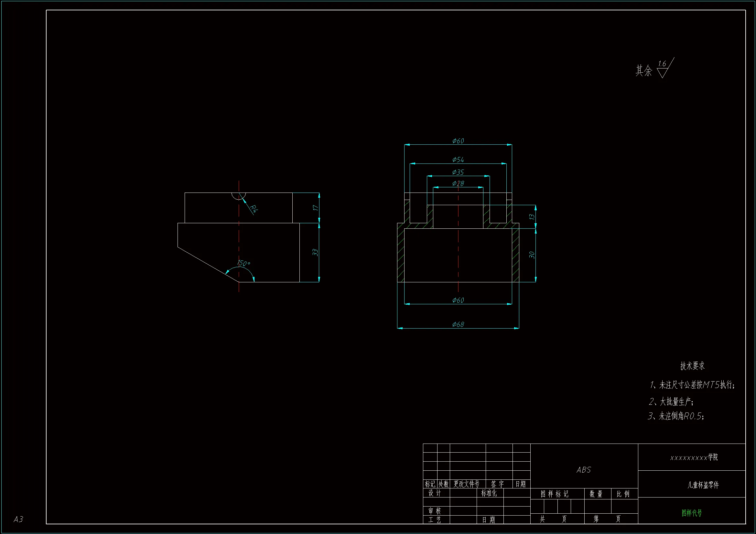Select the 33 vertical dimension text
Screen dimensions: 756x534
tap(315, 252)
